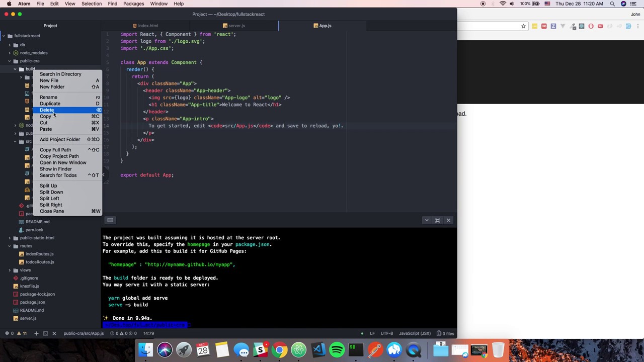Collapse the public-cra folder
Image resolution: width=644 pixels, height=362 pixels.
point(10,61)
